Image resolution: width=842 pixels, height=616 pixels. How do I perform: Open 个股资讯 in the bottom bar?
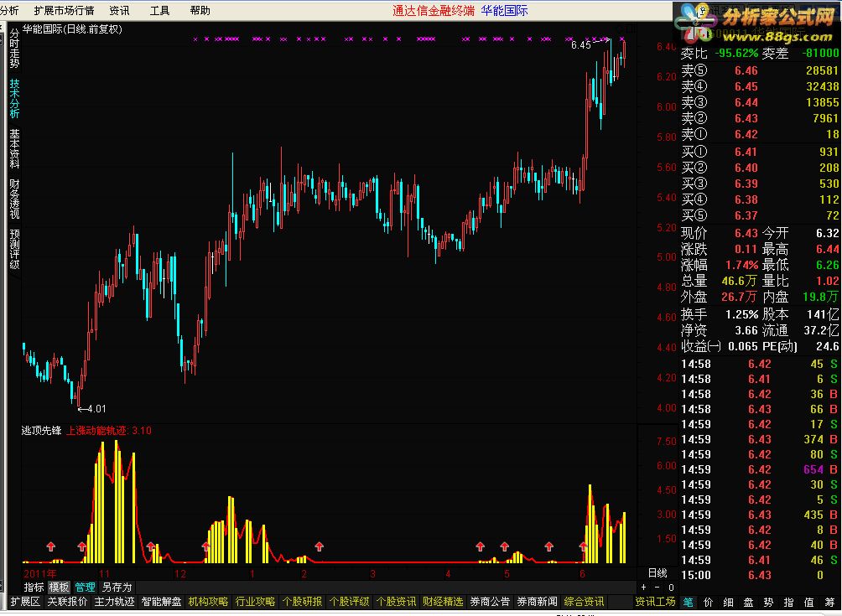pyautogui.click(x=396, y=602)
